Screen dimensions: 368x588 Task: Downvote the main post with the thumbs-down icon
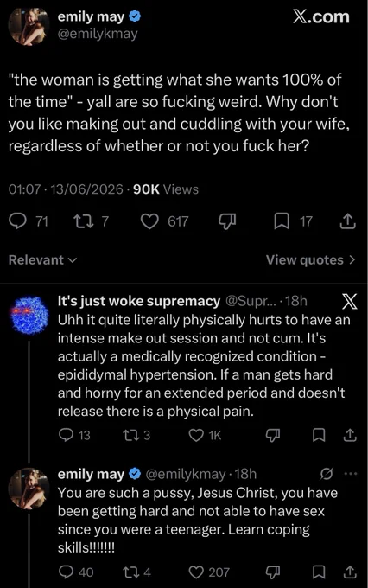point(227,221)
